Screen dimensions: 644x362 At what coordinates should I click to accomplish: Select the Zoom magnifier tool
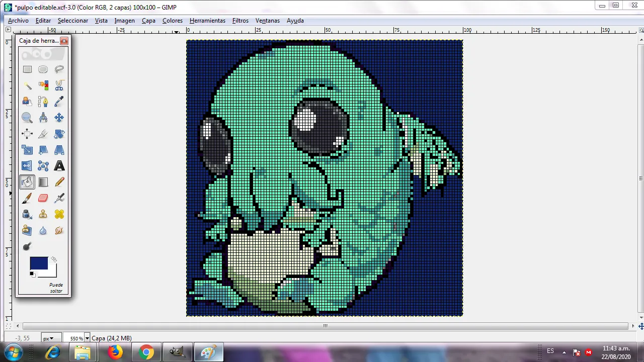(x=27, y=118)
